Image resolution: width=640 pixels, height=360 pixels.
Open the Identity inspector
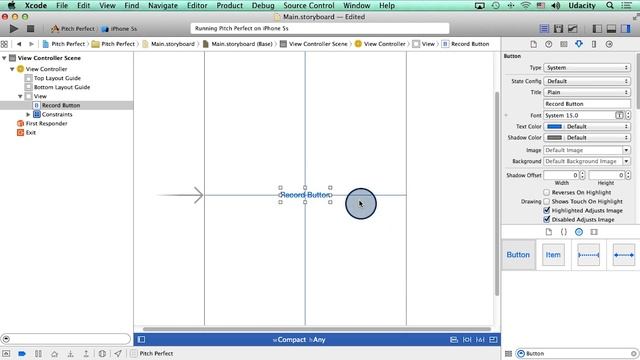click(x=564, y=44)
